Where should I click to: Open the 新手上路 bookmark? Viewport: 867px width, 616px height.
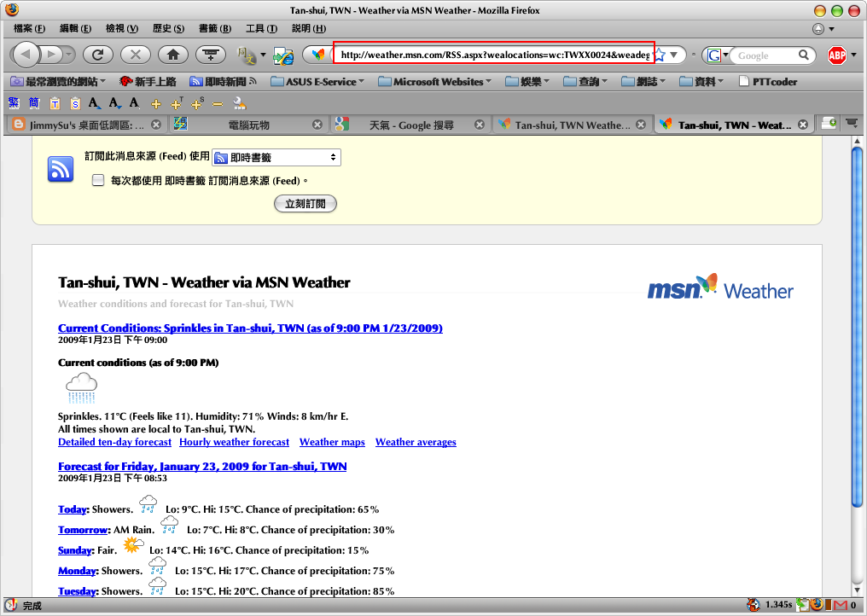coord(148,82)
